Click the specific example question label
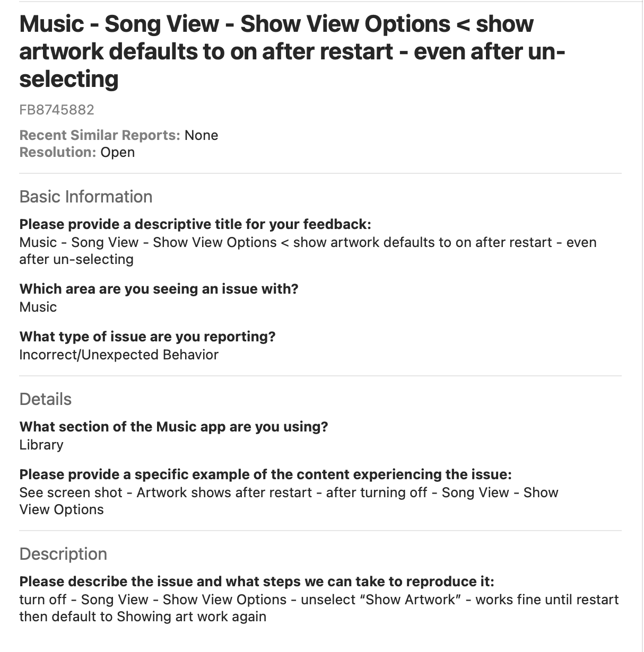This screenshot has width=644, height=652. pos(265,474)
